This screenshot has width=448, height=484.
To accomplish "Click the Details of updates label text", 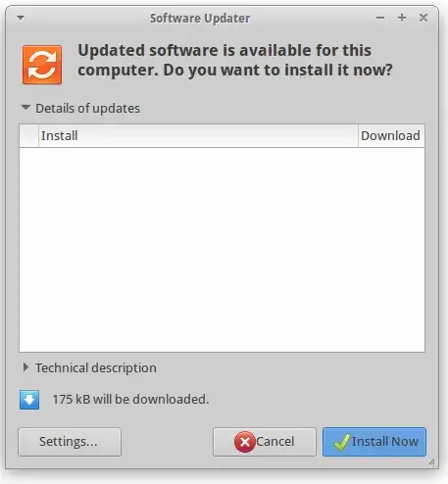I will (x=88, y=109).
